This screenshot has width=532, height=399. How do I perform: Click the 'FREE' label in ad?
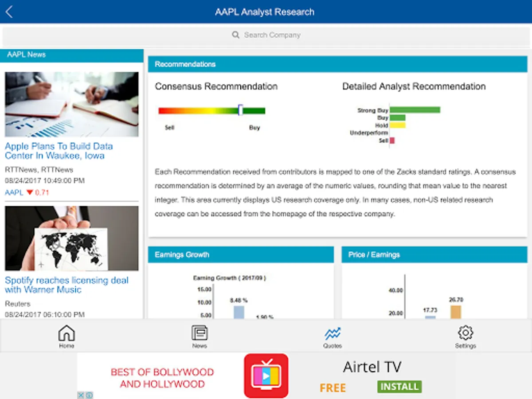(333, 388)
